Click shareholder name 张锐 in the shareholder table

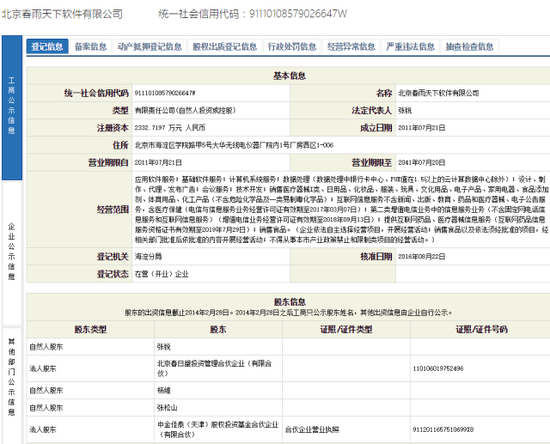[164, 347]
